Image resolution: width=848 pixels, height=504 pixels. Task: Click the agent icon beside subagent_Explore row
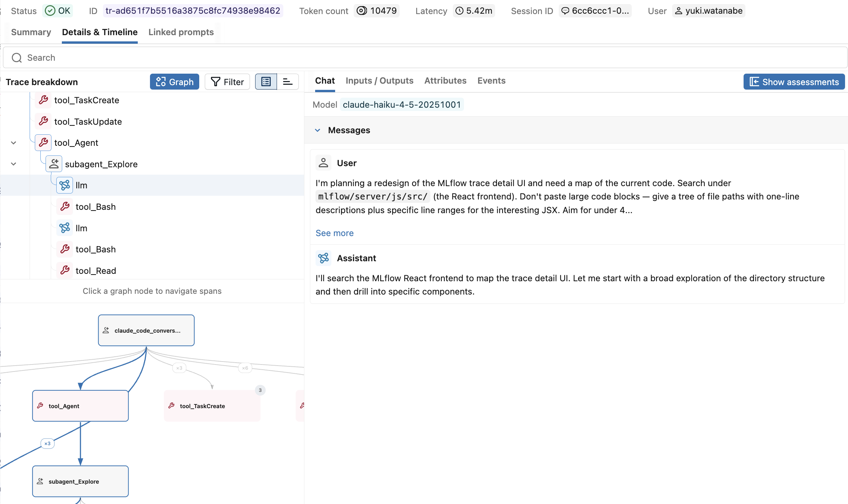coord(54,164)
